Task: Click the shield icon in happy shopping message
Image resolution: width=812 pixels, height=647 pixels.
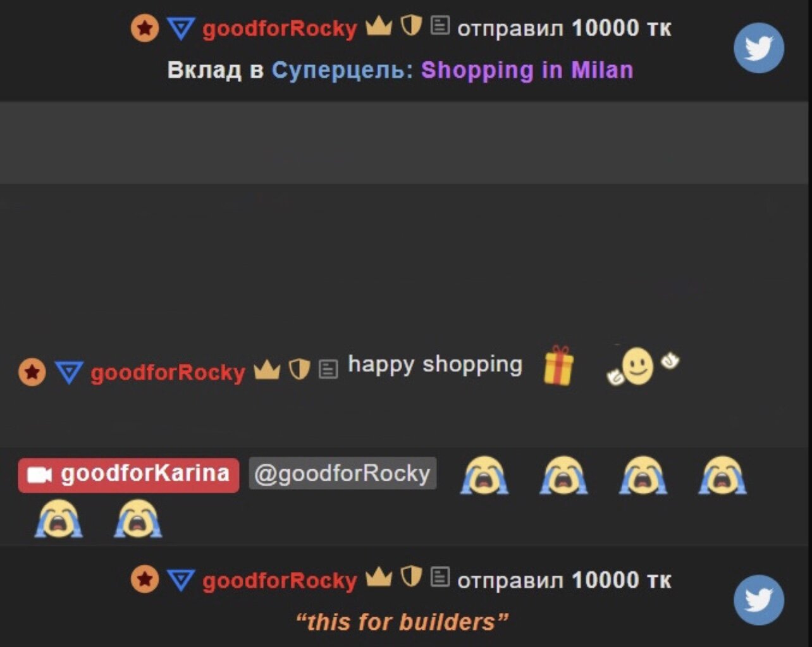Action: point(300,369)
